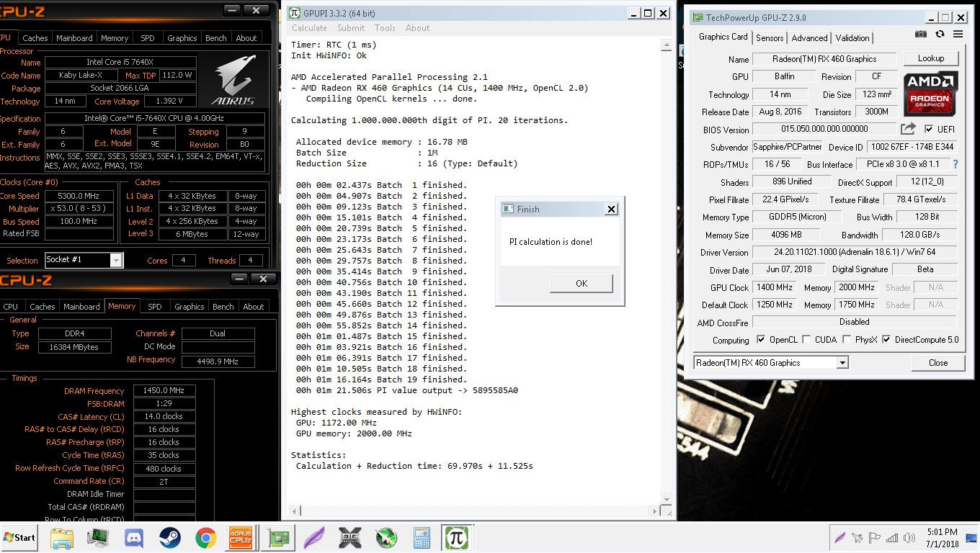The image size is (980, 553).
Task: Open the system monitor taskbar icon
Action: [98, 537]
